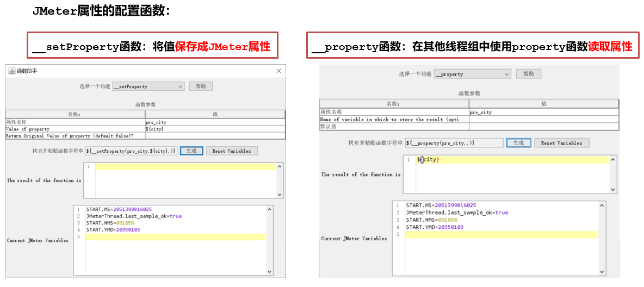
Task: Click JMeterThread.last_sample_ok=true in right variables
Action: [457, 213]
